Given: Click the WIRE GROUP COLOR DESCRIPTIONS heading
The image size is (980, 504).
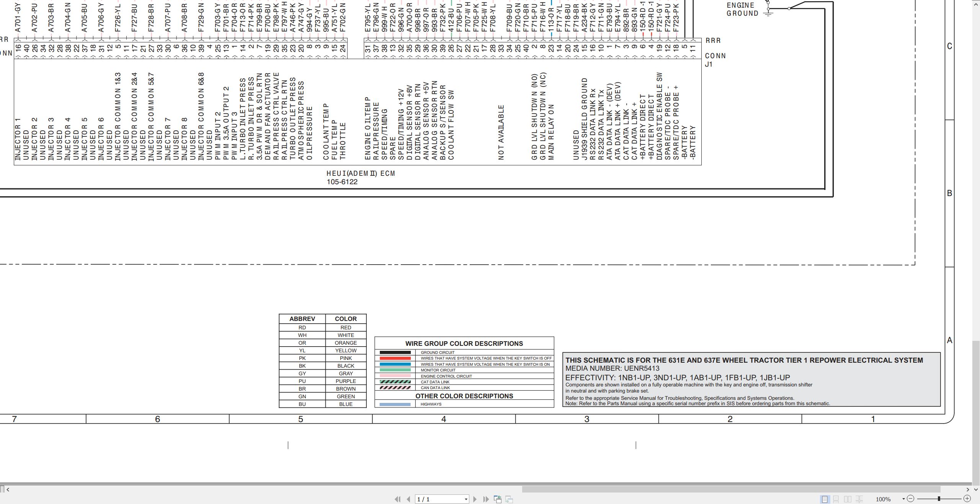Looking at the screenshot, I should point(464,344).
